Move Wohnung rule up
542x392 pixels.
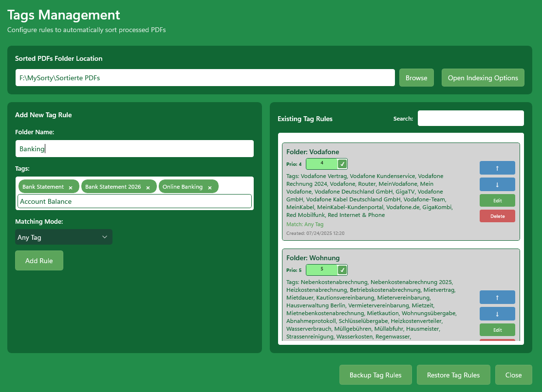497,297
